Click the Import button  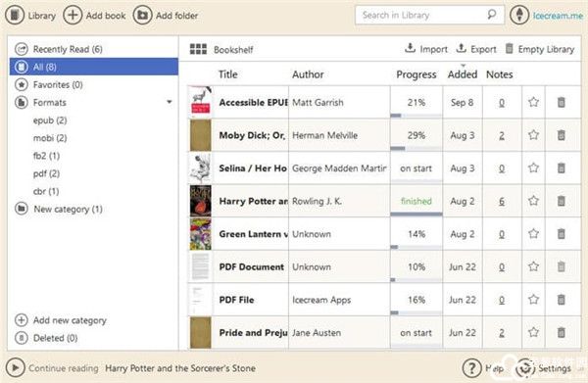click(426, 49)
